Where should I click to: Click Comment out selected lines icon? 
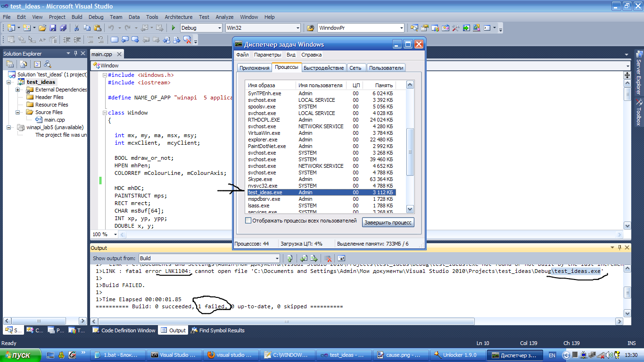coord(90,40)
